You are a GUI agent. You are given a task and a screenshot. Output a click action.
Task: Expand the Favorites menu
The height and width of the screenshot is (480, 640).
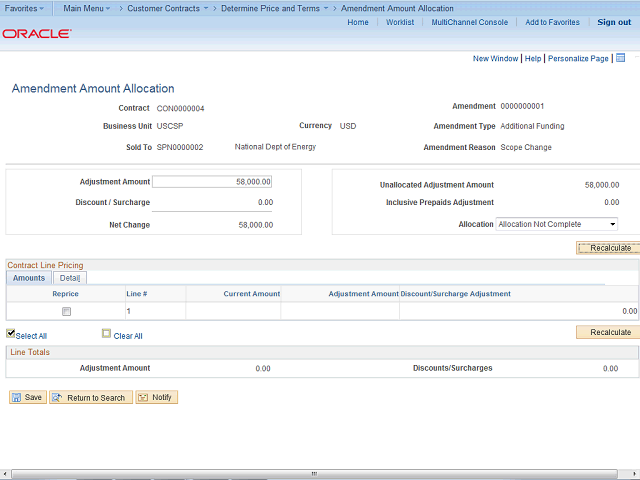click(x=24, y=8)
